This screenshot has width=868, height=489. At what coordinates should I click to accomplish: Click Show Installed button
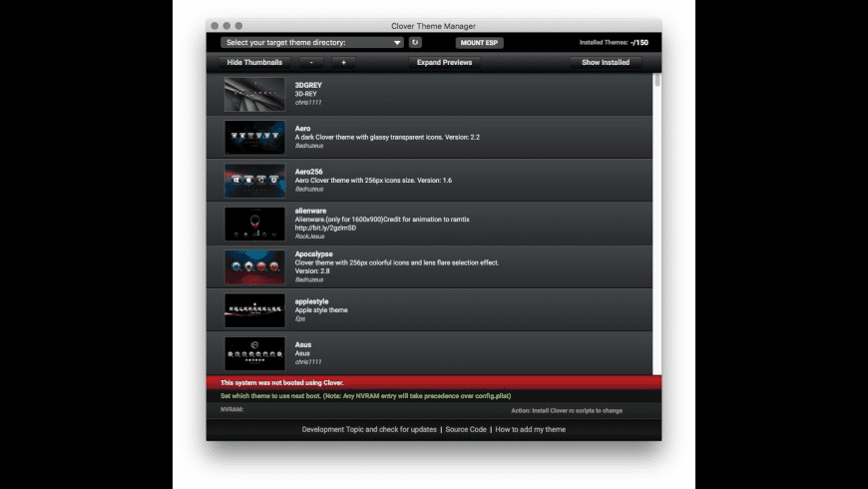[x=606, y=63]
